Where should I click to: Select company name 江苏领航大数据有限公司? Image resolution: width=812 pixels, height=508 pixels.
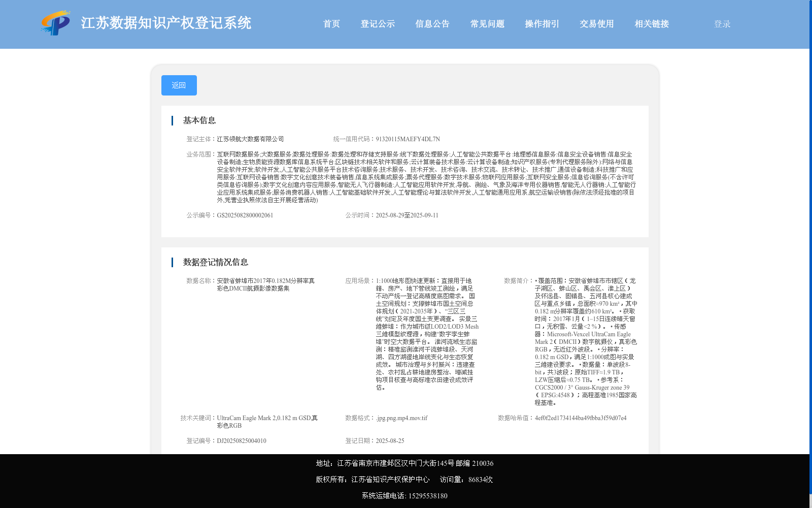click(x=251, y=139)
